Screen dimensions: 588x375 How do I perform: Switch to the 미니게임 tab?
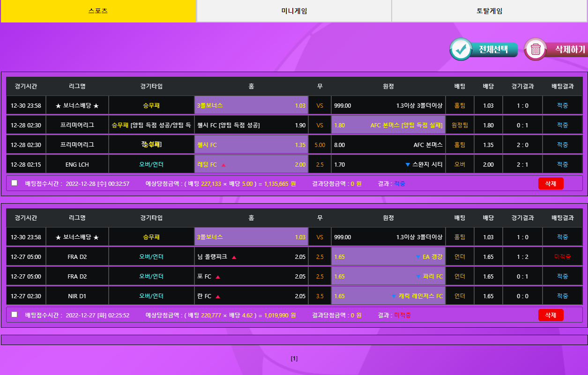tap(294, 11)
